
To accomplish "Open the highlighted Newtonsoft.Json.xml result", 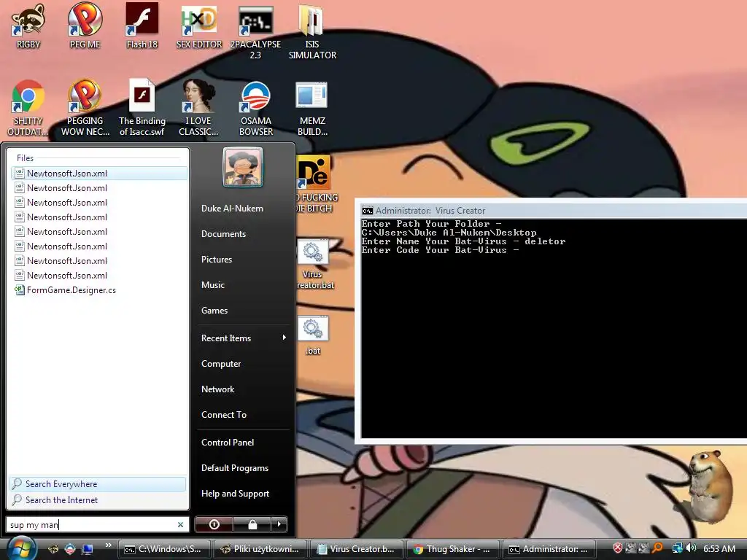I will pos(98,174).
